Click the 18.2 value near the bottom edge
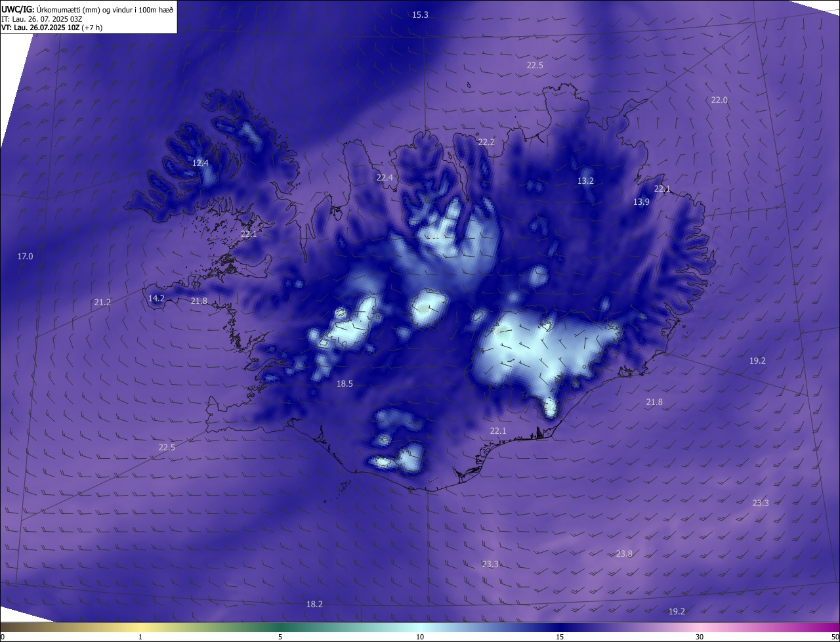Screen dimensions: 840x642 coord(314,604)
